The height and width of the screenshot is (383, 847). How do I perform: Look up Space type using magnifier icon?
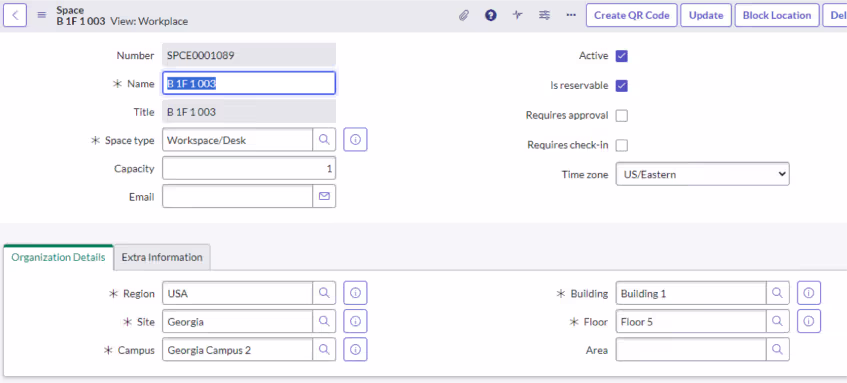[x=324, y=140]
